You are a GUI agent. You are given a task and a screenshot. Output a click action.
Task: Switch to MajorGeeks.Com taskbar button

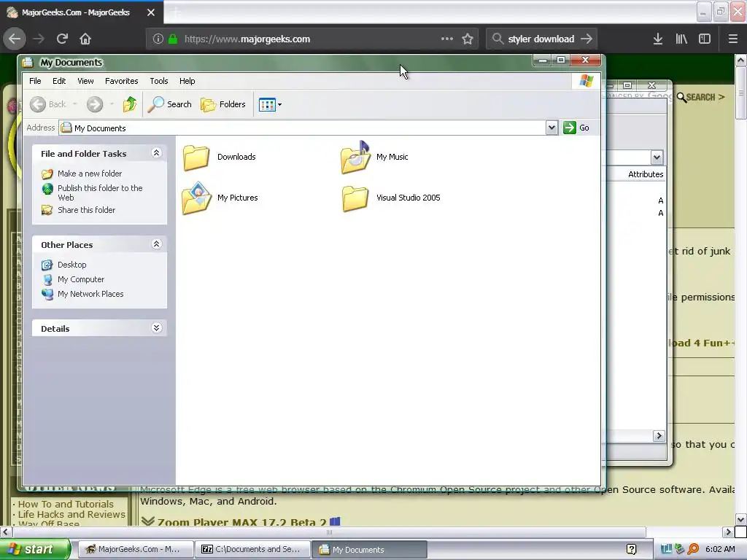click(x=136, y=549)
